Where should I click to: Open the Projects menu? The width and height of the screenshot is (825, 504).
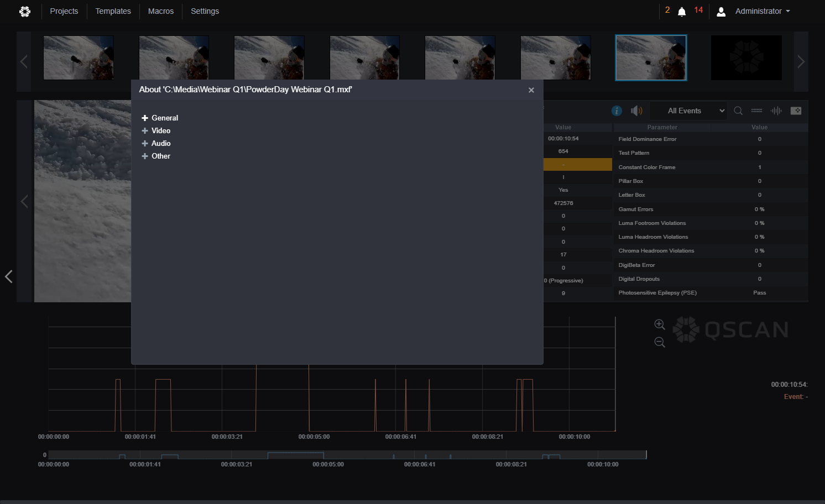point(64,11)
